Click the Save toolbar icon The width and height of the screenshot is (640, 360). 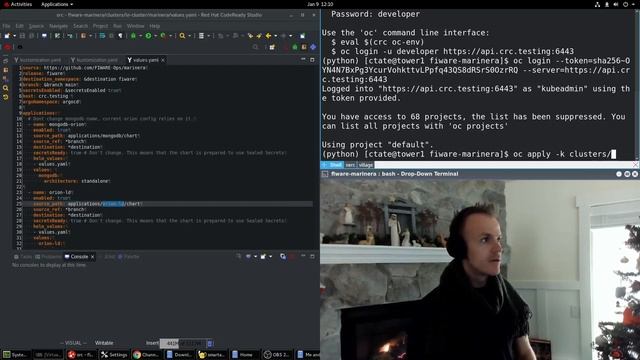(22, 36)
